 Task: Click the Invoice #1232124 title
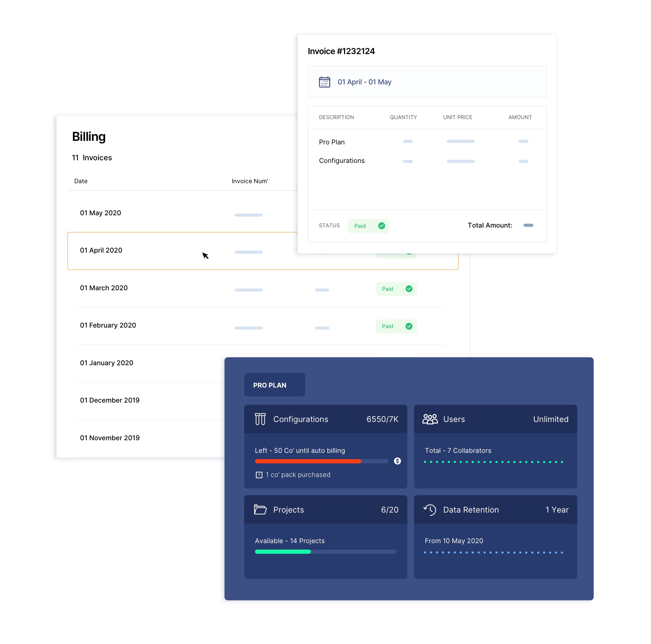click(341, 51)
